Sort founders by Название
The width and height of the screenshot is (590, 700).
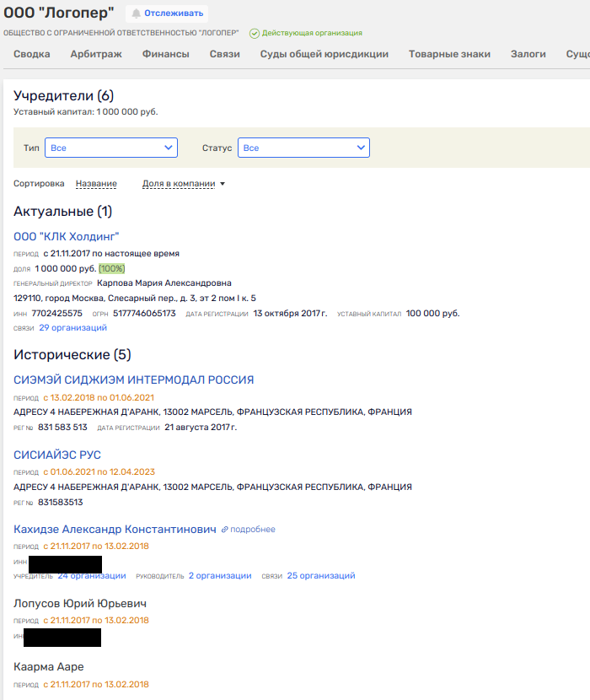coord(96,184)
